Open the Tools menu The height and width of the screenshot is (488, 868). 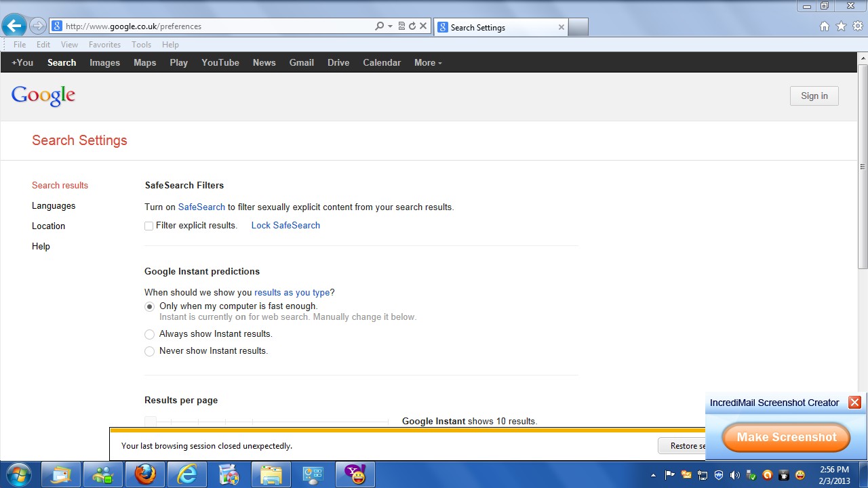point(141,45)
